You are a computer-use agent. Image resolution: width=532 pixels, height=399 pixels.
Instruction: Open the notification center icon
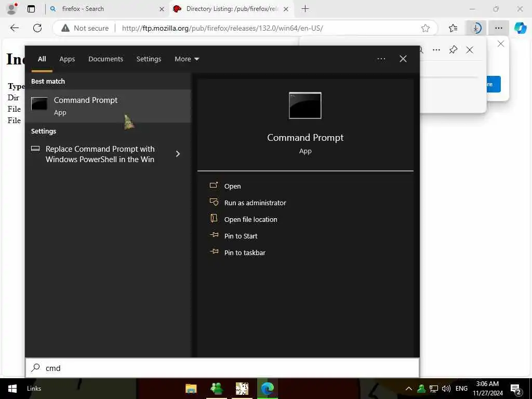[516, 389]
